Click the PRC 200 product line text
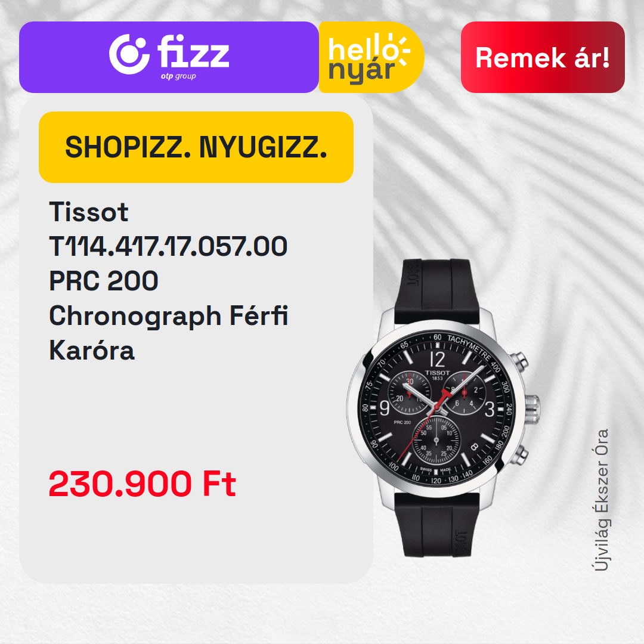The image size is (644, 644). [104, 281]
